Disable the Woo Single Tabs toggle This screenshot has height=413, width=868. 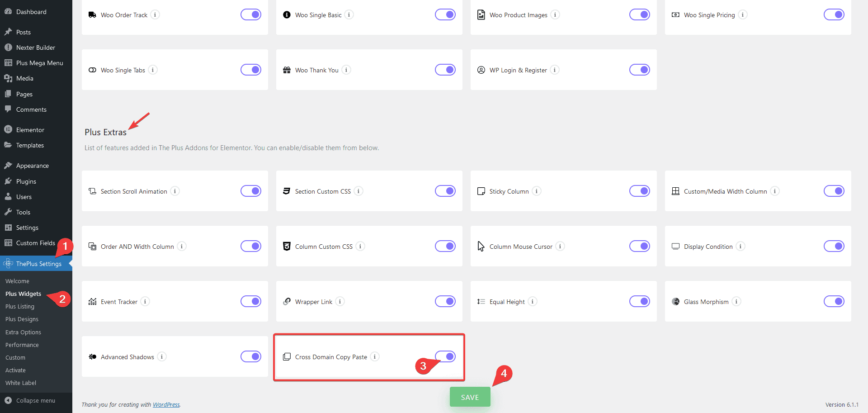point(251,70)
